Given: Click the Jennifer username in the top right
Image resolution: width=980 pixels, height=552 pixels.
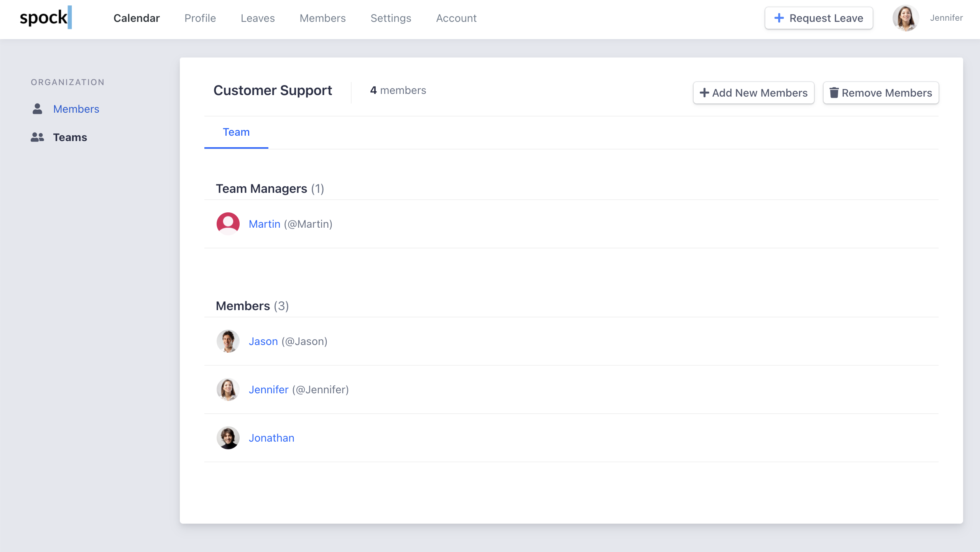Looking at the screenshot, I should [946, 18].
